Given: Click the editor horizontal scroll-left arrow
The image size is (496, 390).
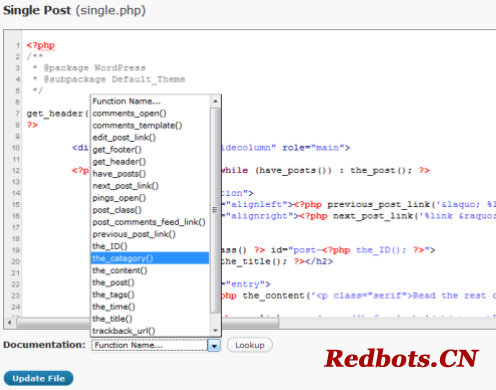Looking at the screenshot, I should pyautogui.click(x=10, y=322).
